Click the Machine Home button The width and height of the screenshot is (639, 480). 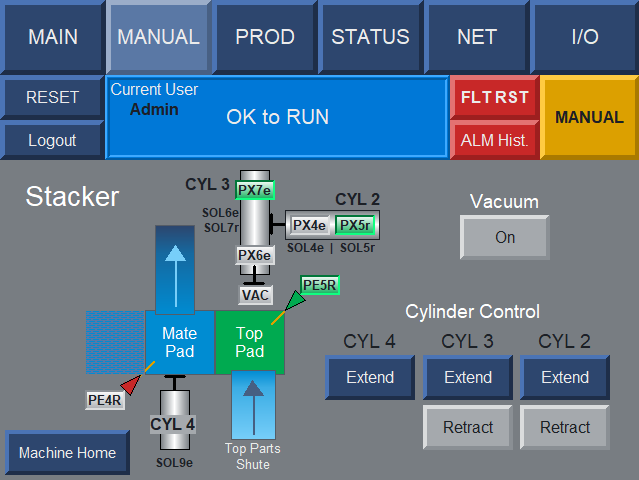coord(68,453)
